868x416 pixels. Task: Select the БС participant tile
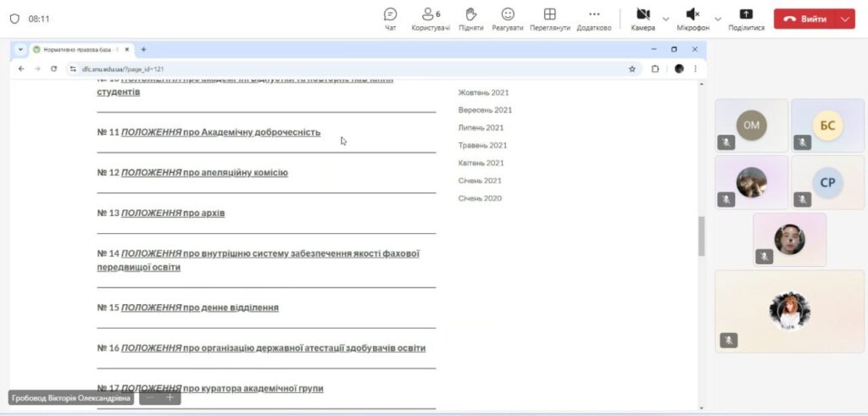tap(827, 125)
